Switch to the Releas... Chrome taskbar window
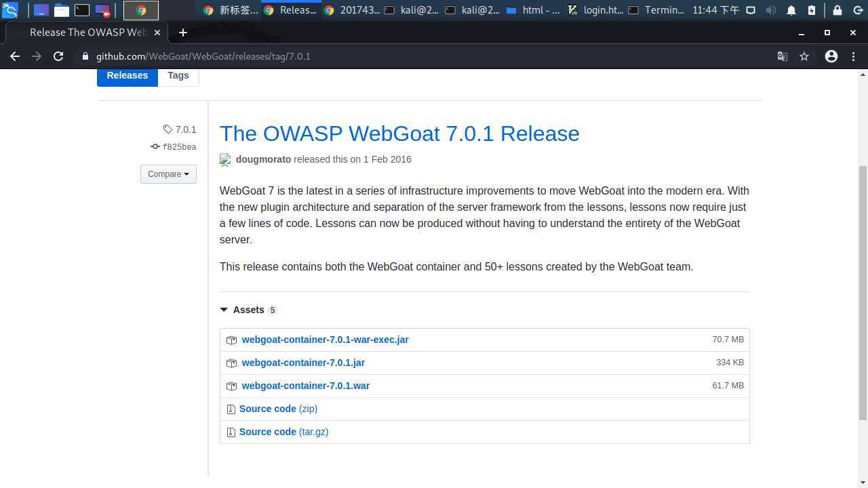This screenshot has width=868, height=488. click(291, 10)
